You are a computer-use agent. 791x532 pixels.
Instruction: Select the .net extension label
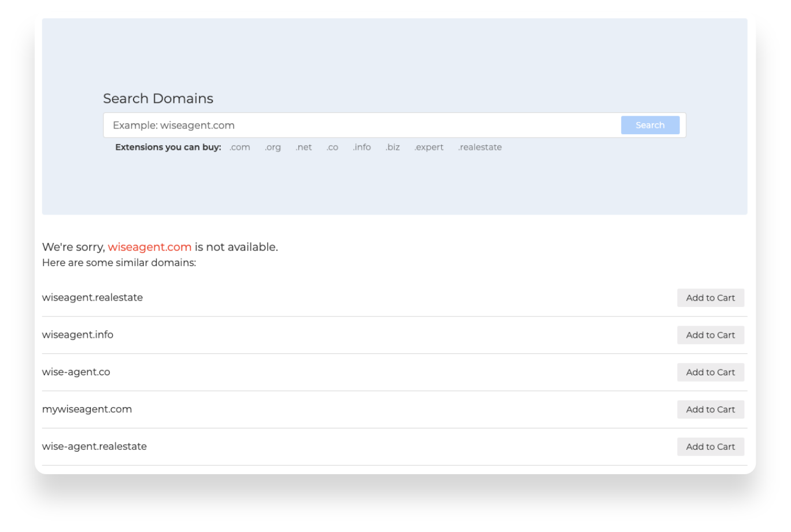coord(304,147)
